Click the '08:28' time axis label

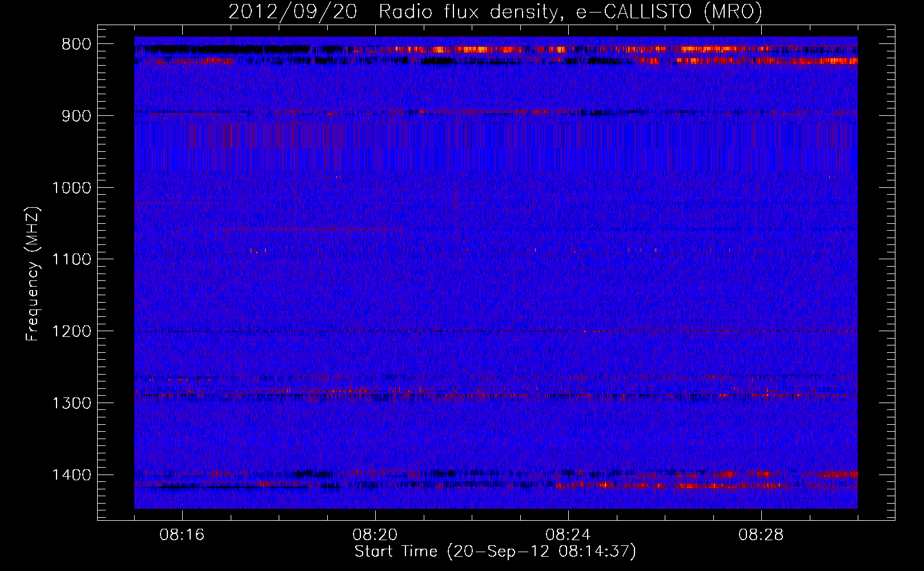(761, 535)
